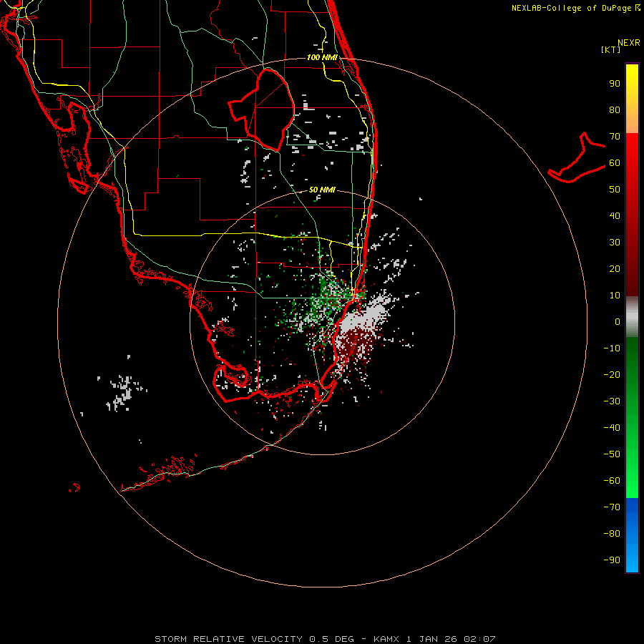Click the -70 value on the velocity scale
The width and height of the screenshot is (644, 644).
tap(612, 507)
